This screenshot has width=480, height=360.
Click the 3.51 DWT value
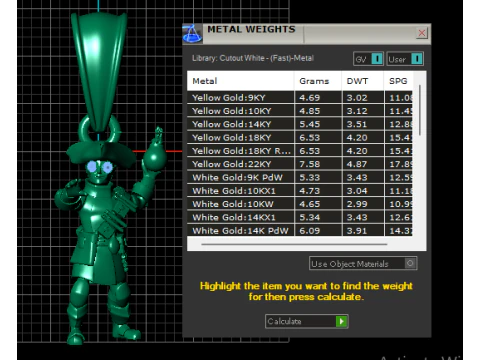tap(357, 124)
